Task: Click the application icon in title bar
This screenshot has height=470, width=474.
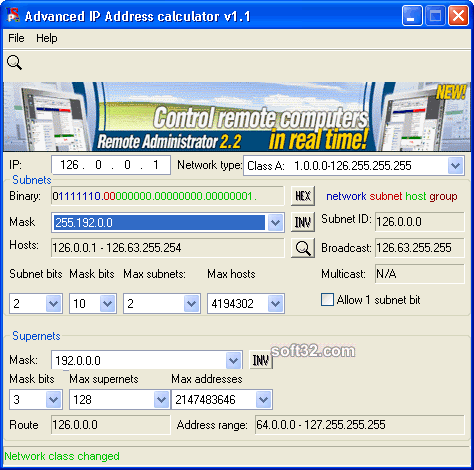Action: tap(13, 15)
